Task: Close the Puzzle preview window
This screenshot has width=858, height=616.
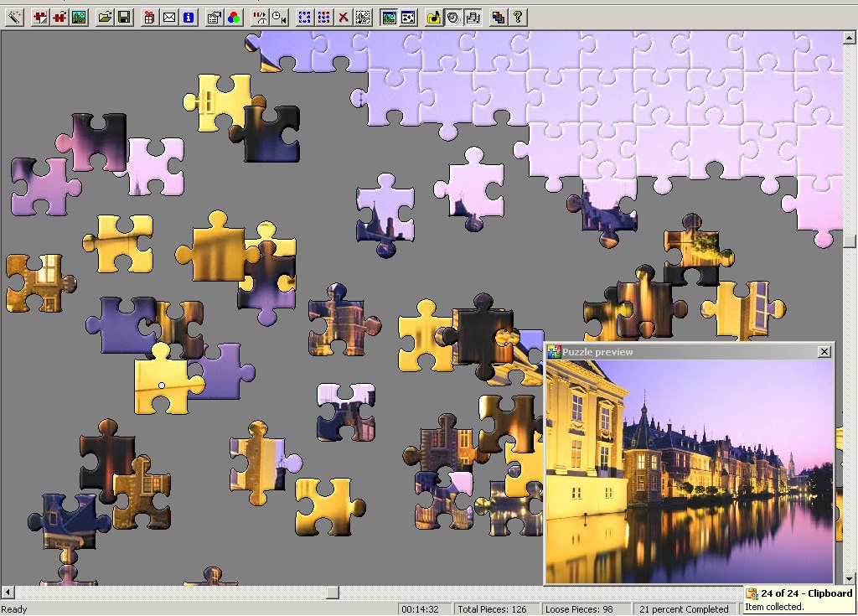Action: tap(824, 352)
